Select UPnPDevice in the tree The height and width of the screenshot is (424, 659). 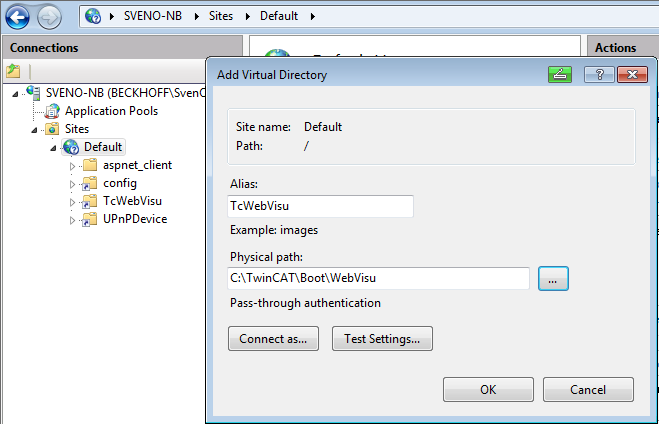click(x=135, y=219)
